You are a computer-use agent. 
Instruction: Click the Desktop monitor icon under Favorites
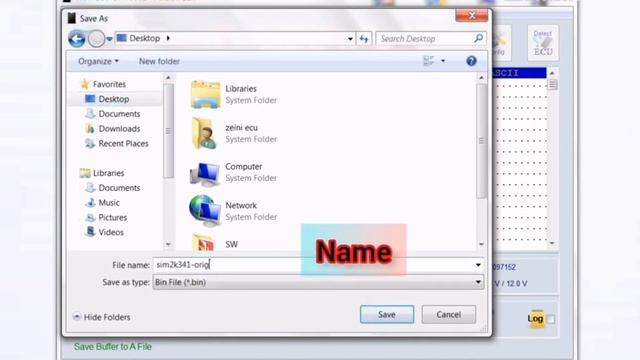click(90, 99)
